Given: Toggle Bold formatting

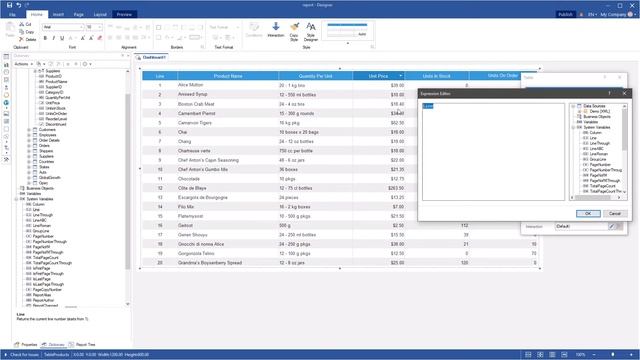Looking at the screenshot, I should tap(45, 38).
